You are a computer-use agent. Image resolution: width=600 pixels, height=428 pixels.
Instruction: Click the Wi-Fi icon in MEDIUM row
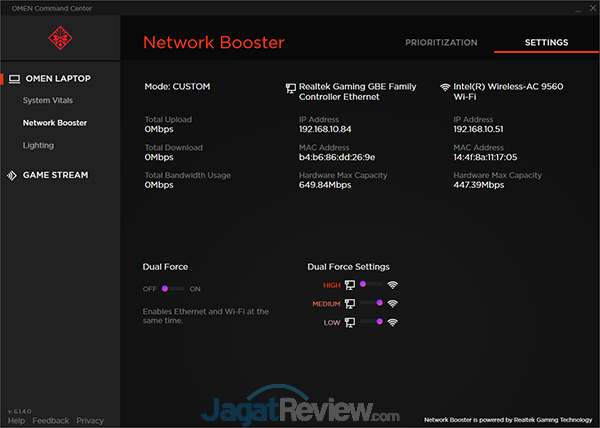point(393,303)
